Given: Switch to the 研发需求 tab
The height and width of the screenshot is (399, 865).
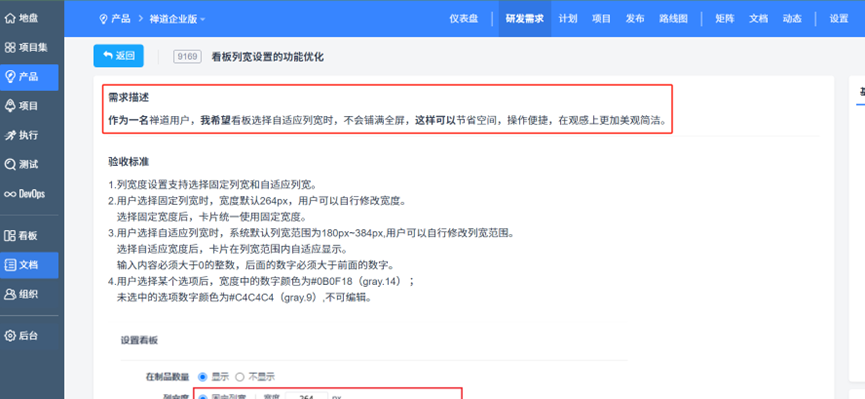Looking at the screenshot, I should point(525,19).
